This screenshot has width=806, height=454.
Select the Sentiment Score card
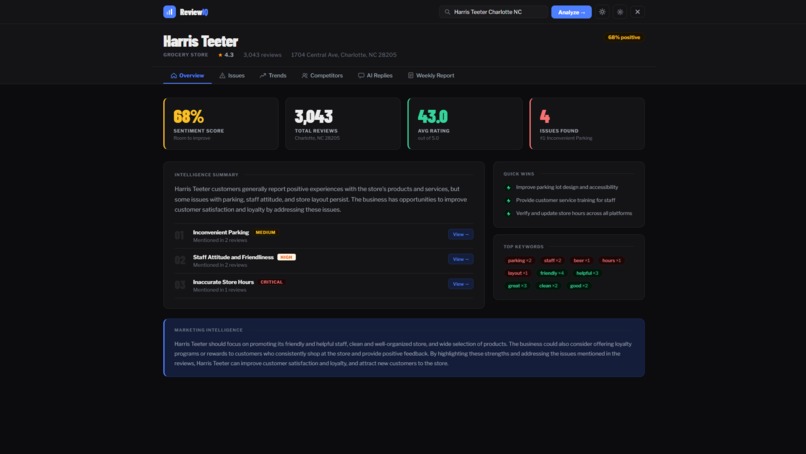(x=221, y=124)
